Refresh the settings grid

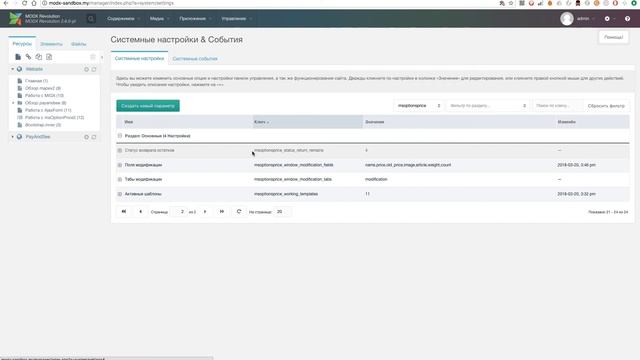[239, 211]
